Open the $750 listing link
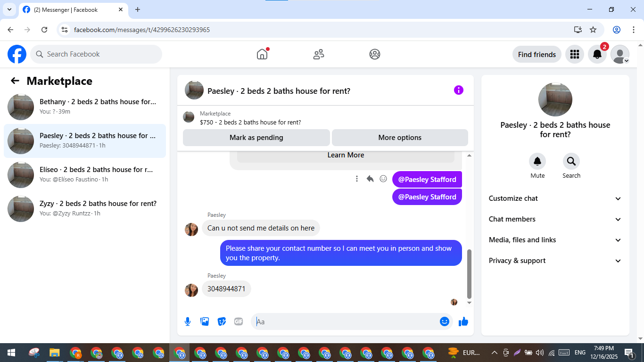Screen dimensions: 644x362 click(250, 122)
